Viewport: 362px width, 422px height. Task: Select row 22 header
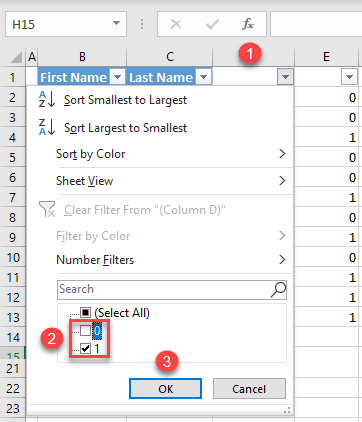click(x=12, y=388)
